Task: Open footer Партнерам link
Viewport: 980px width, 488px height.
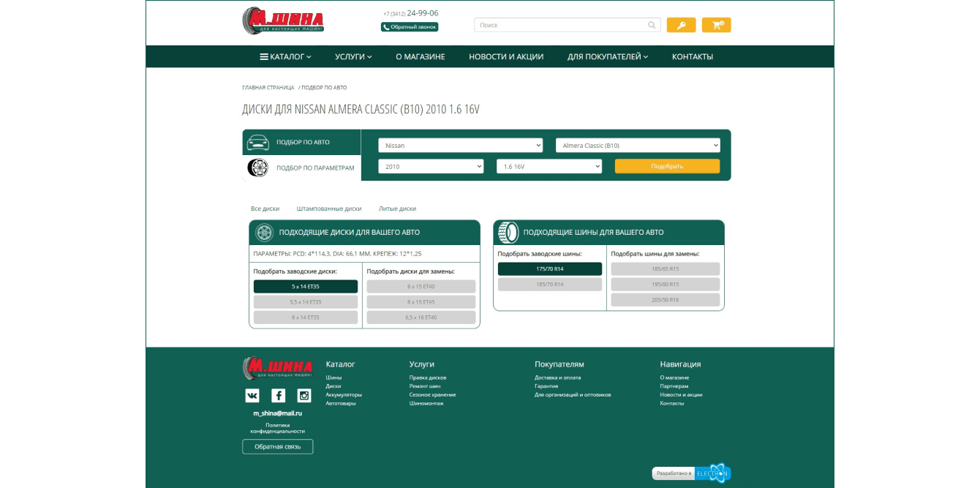Action: 674,386
